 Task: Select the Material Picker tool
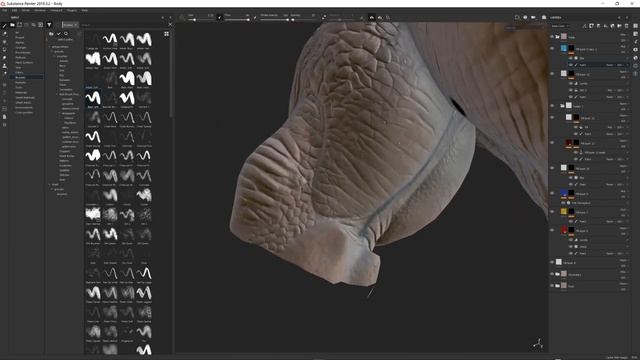point(4,74)
